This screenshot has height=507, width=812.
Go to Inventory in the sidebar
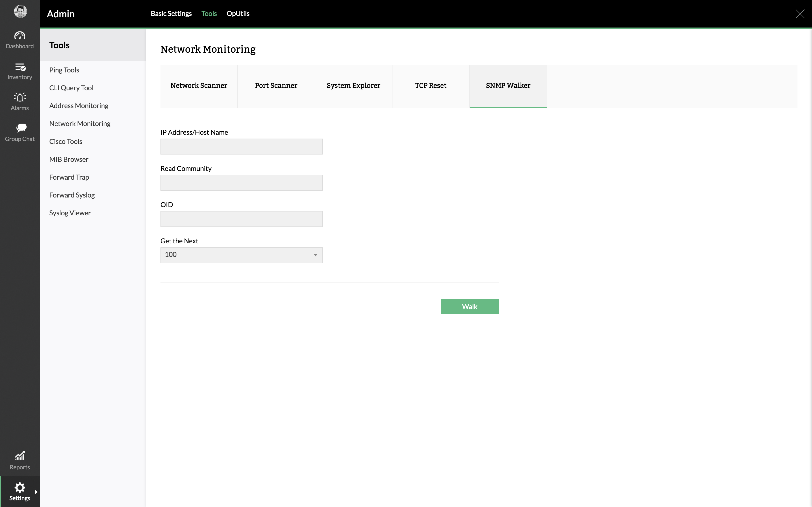pyautogui.click(x=20, y=71)
